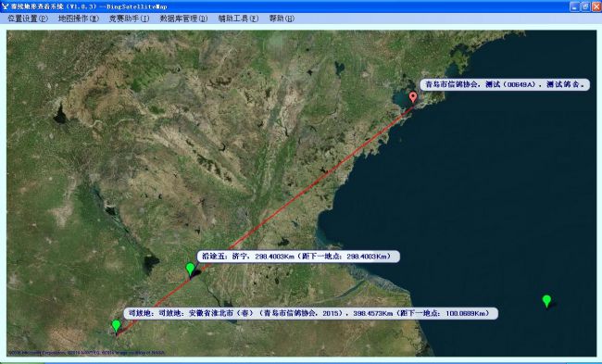Screen dimensions: 602x364
Task: Click the red Qingdao loft location pin
Action: click(413, 97)
